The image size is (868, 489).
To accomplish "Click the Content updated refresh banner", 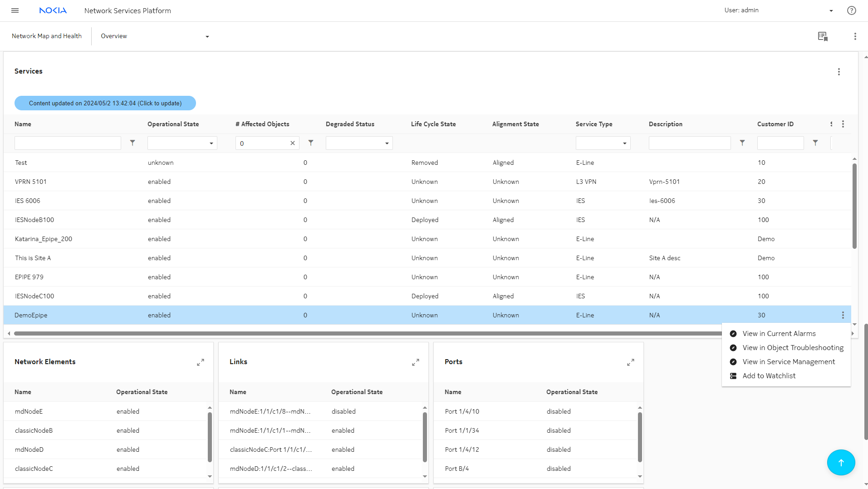I will coord(105,104).
